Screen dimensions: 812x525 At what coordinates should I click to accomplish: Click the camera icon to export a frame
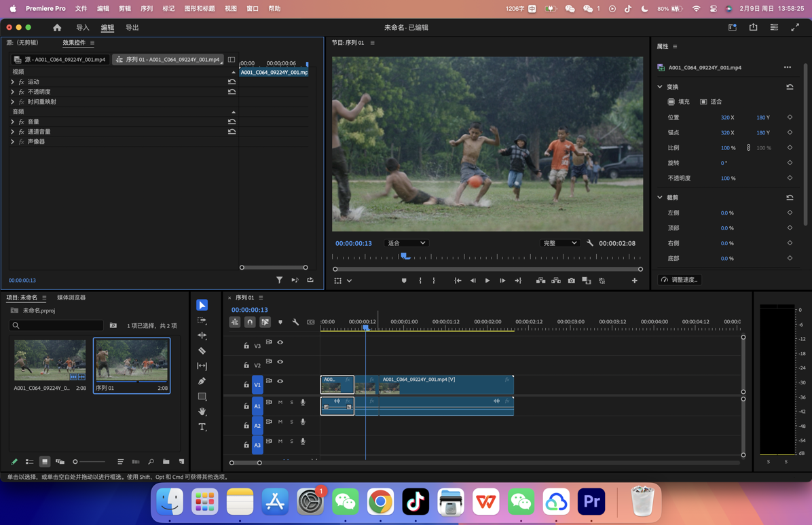(x=571, y=280)
